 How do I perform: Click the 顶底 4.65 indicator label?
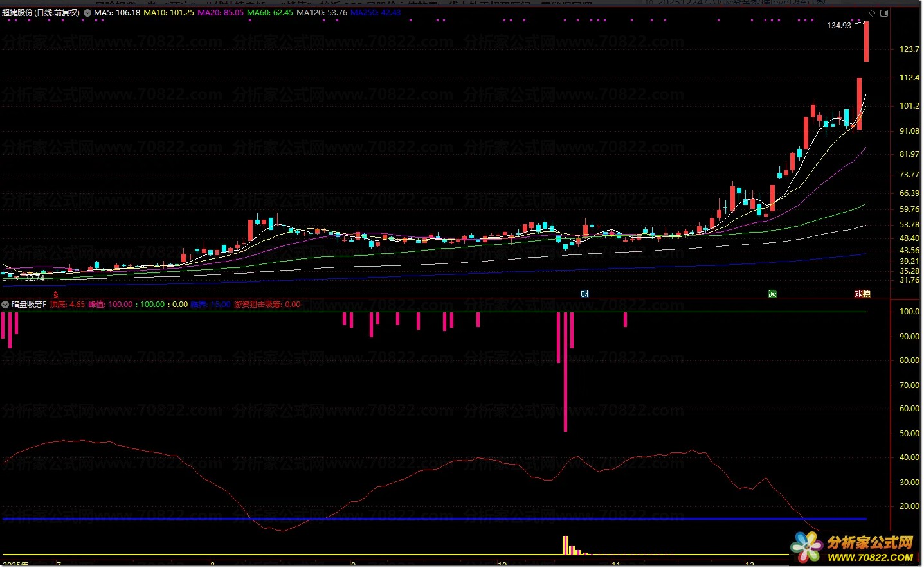pos(68,305)
